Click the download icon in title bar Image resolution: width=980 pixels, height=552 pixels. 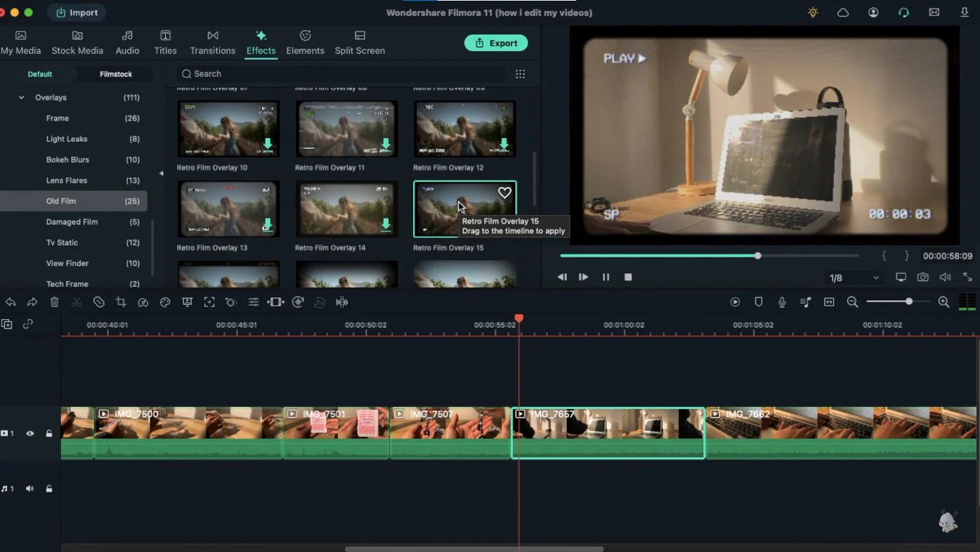(965, 12)
